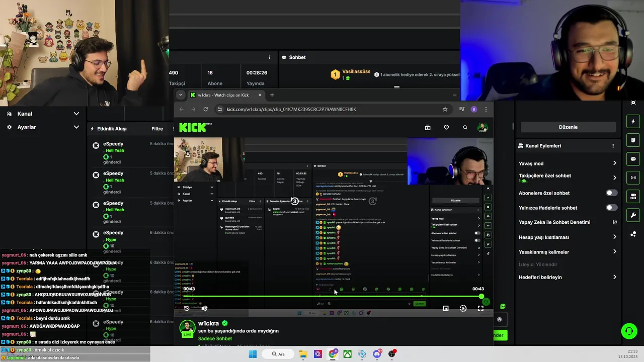Click the clip progress bar end handle

coord(481,296)
